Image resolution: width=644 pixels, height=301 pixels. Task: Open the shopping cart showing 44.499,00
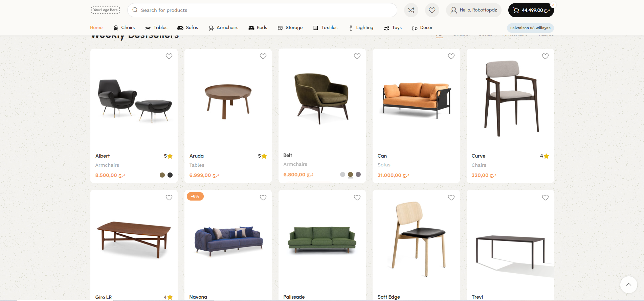pyautogui.click(x=531, y=10)
